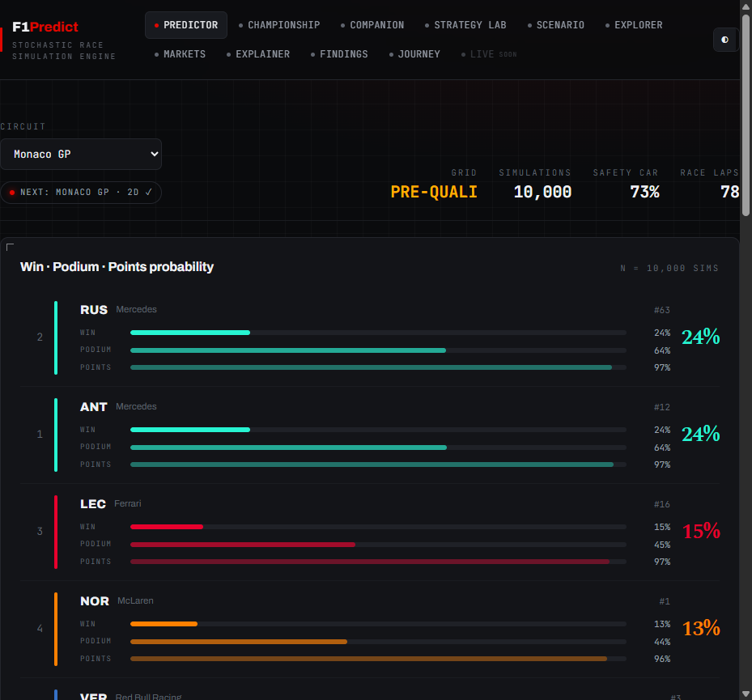Click the Next: Monaco GP 2D pill button
The image size is (752, 700).
(81, 193)
